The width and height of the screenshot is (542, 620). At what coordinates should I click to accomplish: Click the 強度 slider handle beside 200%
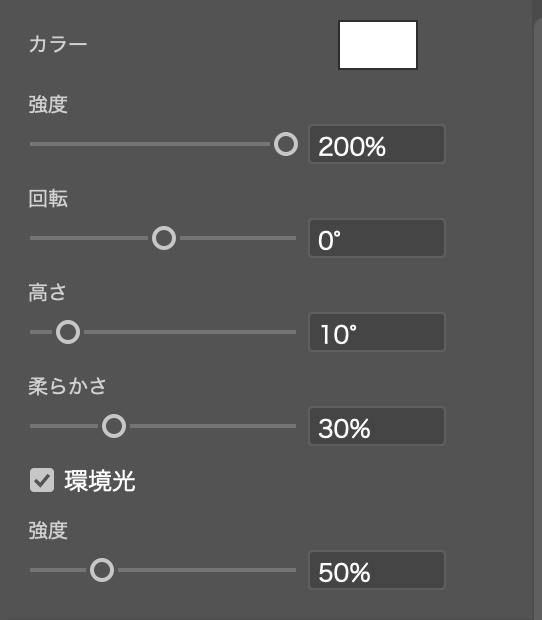(286, 144)
